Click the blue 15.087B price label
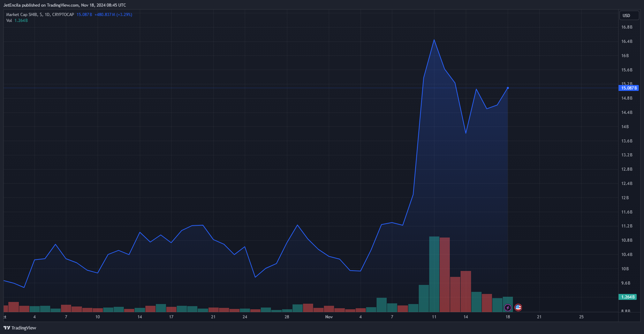The image size is (644, 334). click(629, 88)
